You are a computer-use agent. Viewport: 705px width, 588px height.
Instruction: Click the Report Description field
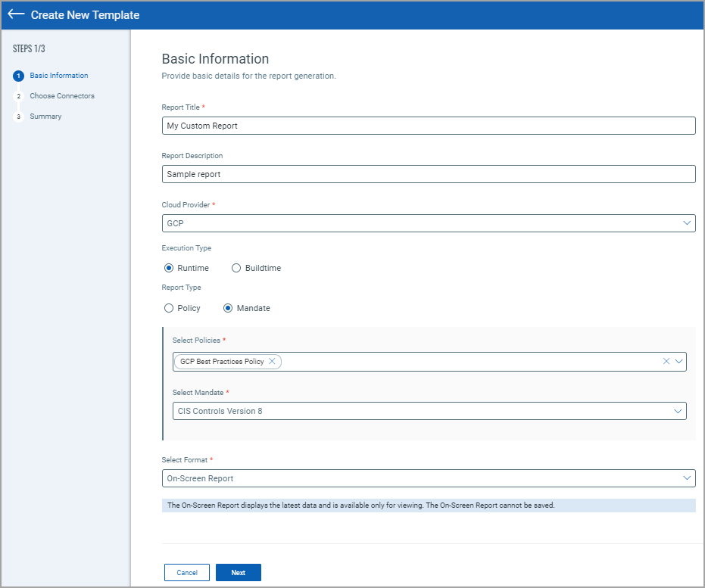(x=429, y=174)
